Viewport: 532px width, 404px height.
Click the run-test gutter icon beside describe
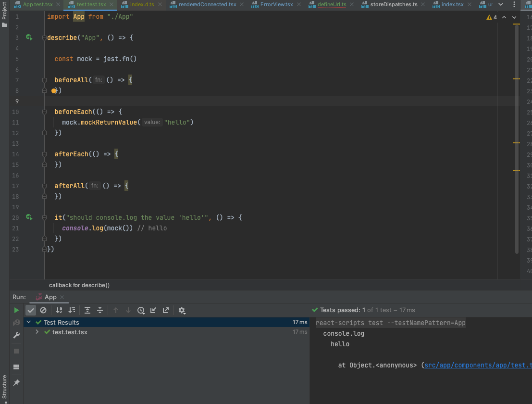[x=29, y=38]
